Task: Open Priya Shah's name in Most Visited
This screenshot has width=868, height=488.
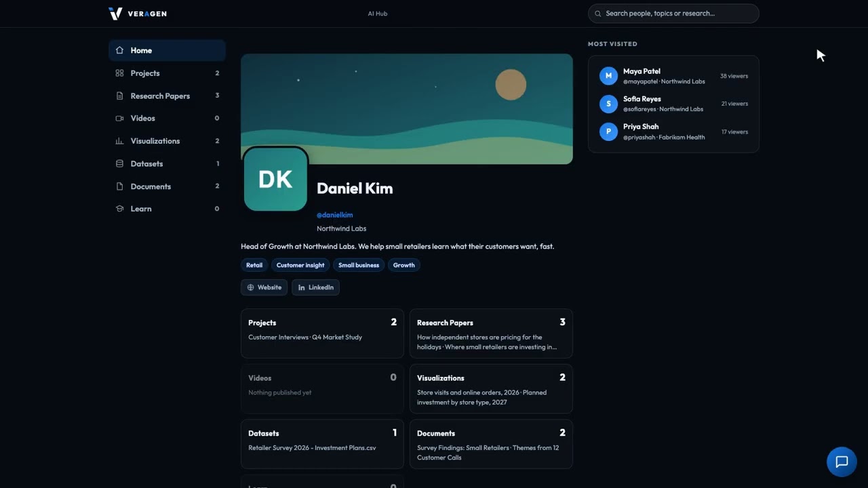Action: point(641,127)
